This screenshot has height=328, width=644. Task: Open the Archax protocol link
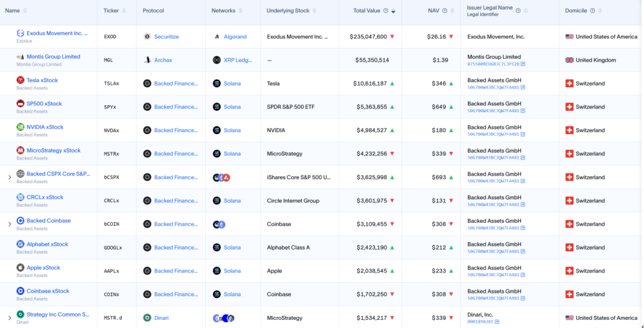163,60
